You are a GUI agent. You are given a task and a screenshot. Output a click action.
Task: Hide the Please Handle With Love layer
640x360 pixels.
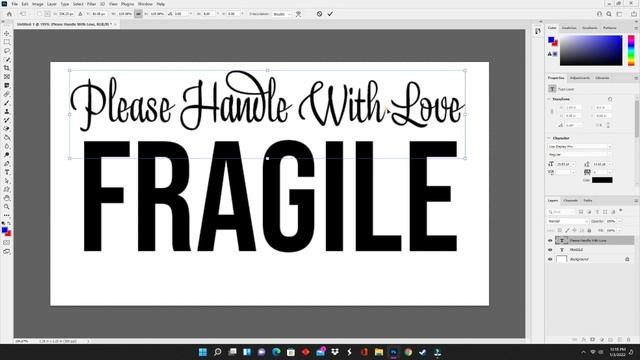(x=550, y=240)
